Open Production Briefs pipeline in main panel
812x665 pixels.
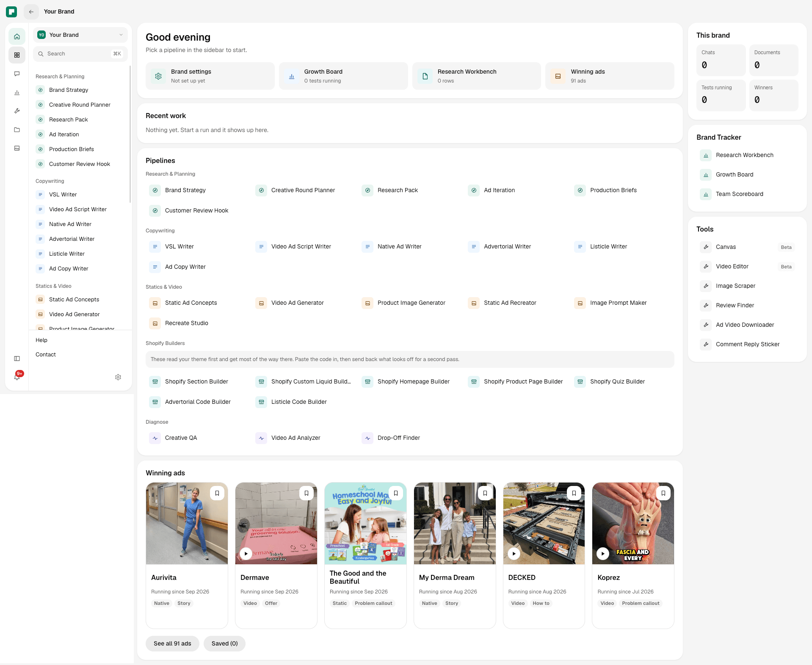pos(622,190)
